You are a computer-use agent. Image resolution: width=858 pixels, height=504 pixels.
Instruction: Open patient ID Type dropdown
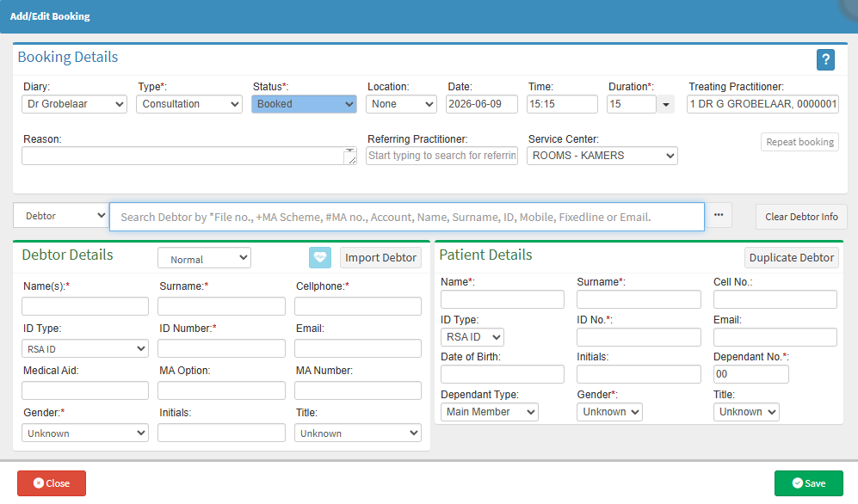pyautogui.click(x=472, y=337)
